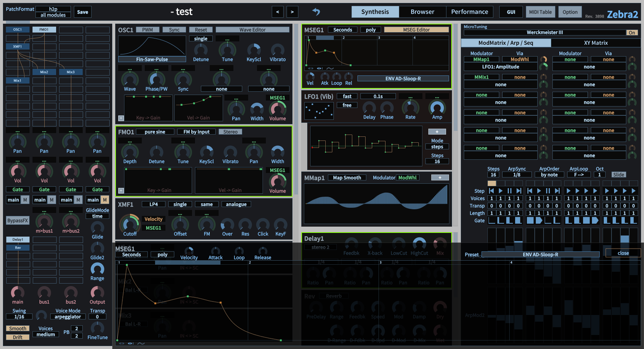The height and width of the screenshot is (349, 644).
Task: Click the Option button
Action: pos(570,12)
